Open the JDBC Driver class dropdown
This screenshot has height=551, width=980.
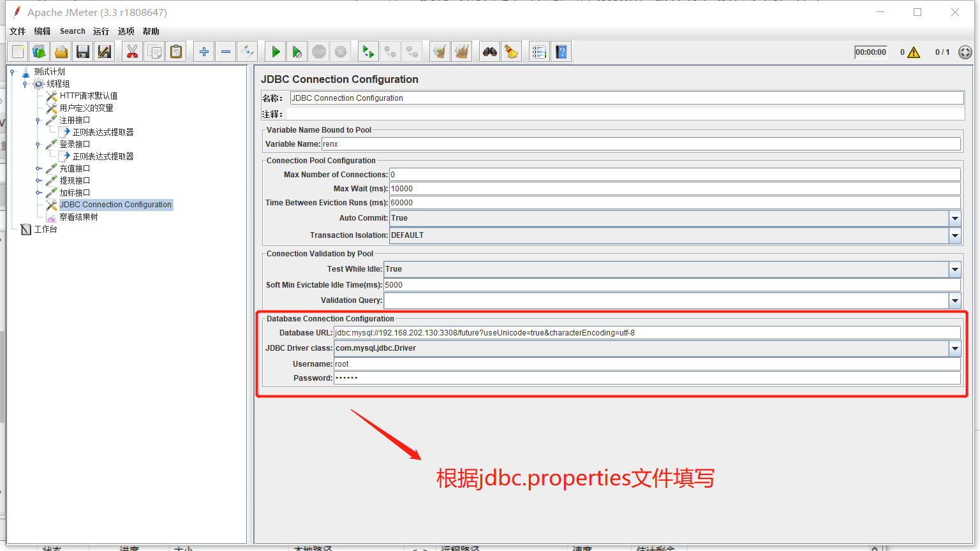tap(955, 348)
